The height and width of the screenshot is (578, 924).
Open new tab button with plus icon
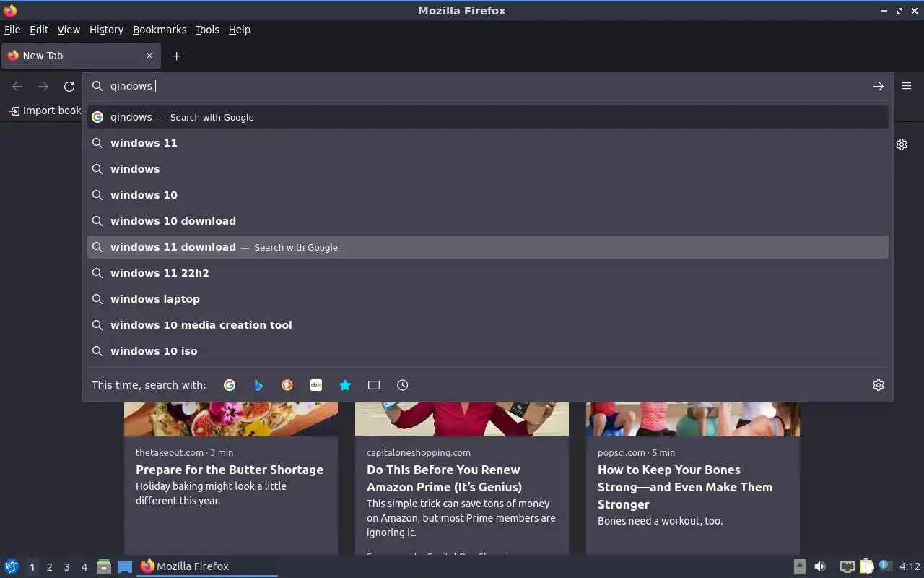pos(176,56)
